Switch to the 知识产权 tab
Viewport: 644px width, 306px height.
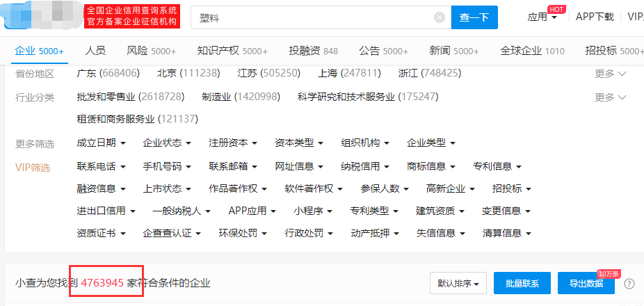click(232, 51)
